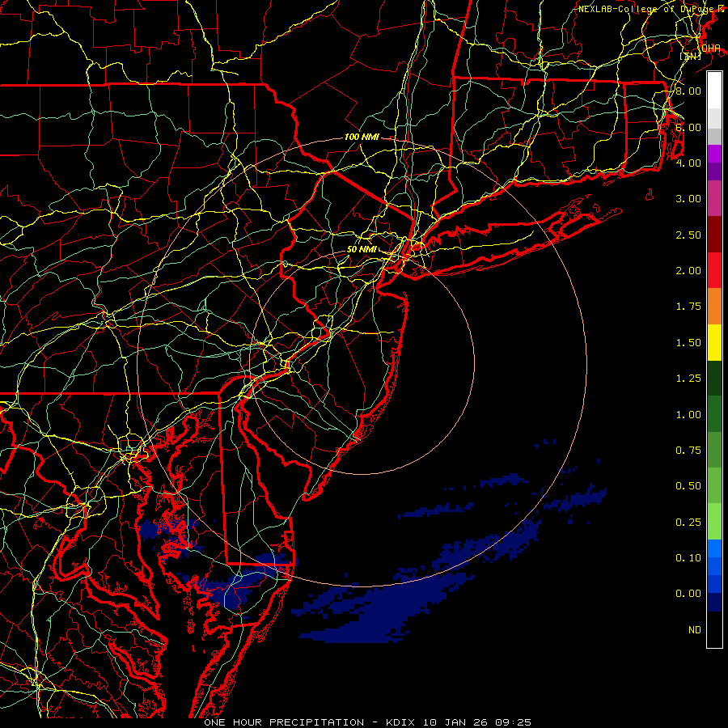Image resolution: width=728 pixels, height=728 pixels.
Task: Click the OHA product code label
Action: pos(711,49)
